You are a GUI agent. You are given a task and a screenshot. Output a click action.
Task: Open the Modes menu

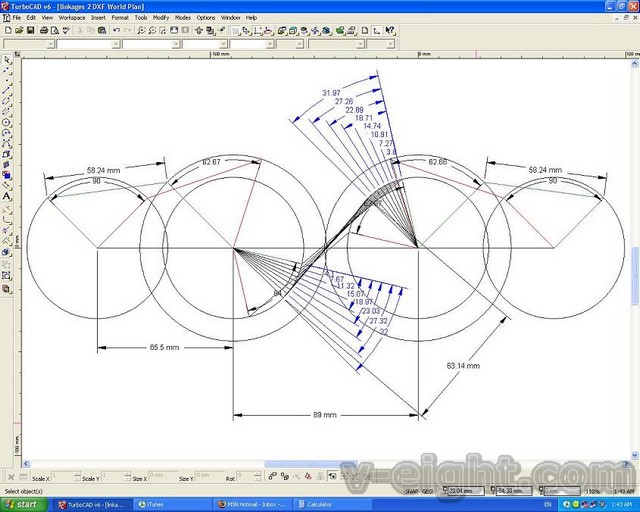point(182,18)
